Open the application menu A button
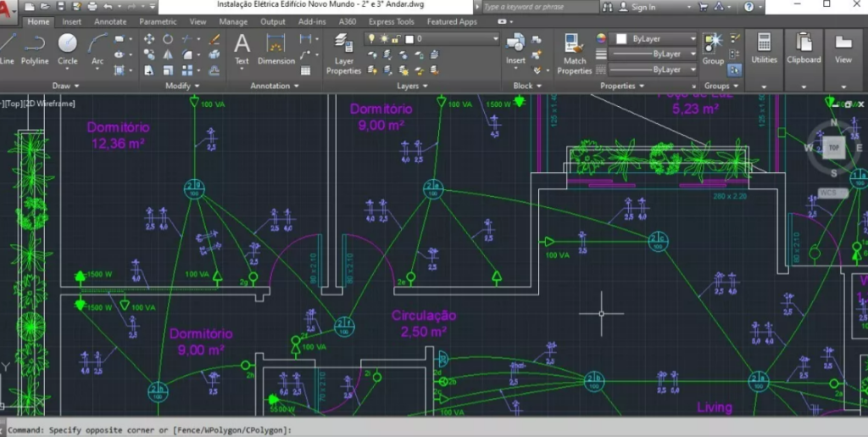The height and width of the screenshot is (437, 868). point(8,12)
